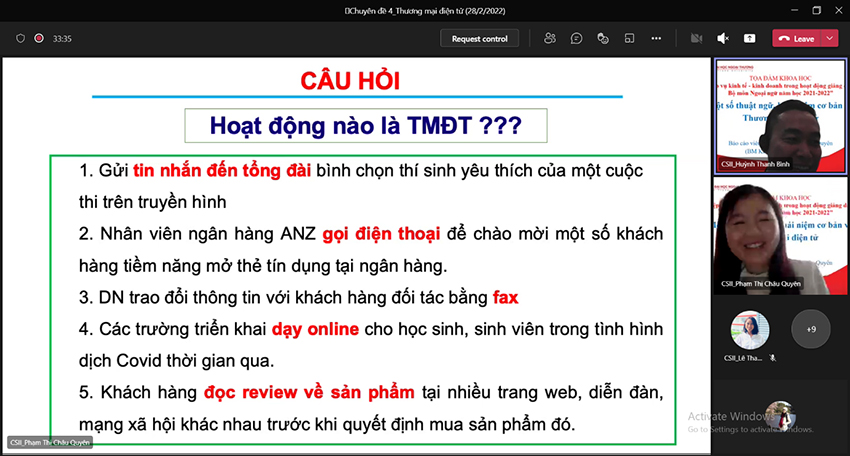Select Phạm Thị Châu Quyên video tile

tap(780, 236)
